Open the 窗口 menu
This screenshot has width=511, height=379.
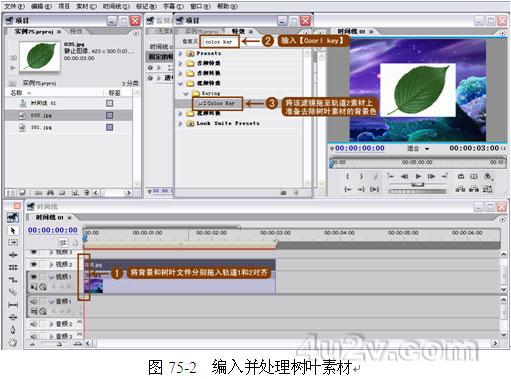[200, 6]
